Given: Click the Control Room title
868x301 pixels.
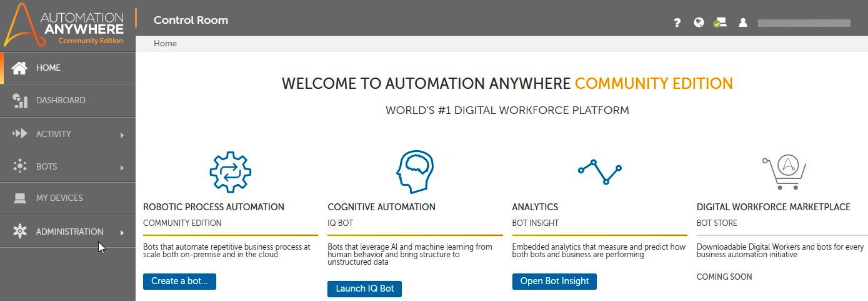Looking at the screenshot, I should [191, 20].
